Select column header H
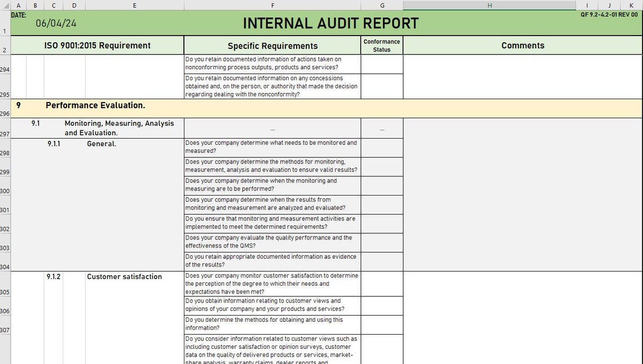 click(488, 5)
